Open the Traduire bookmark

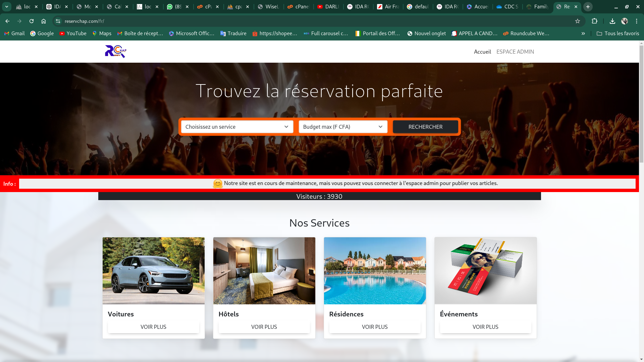tap(233, 33)
